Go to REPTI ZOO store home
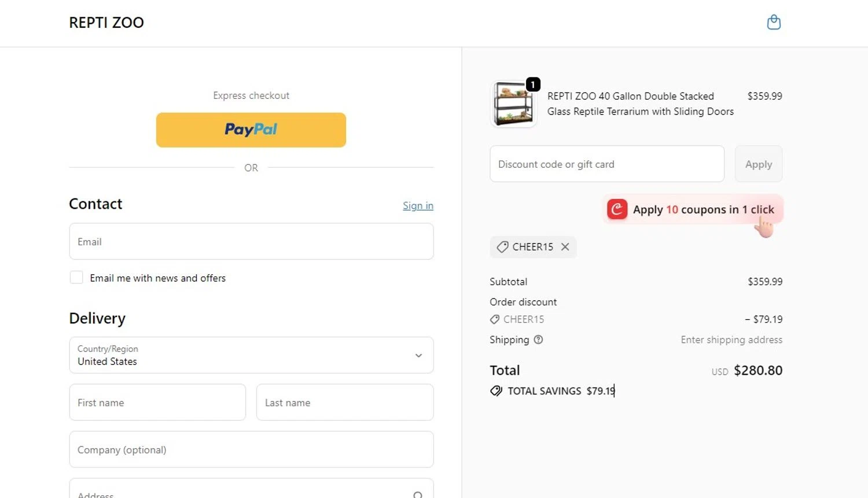 click(x=106, y=23)
